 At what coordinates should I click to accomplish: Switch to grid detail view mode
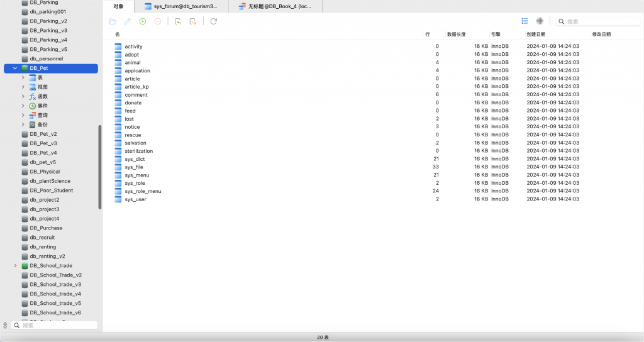(540, 21)
